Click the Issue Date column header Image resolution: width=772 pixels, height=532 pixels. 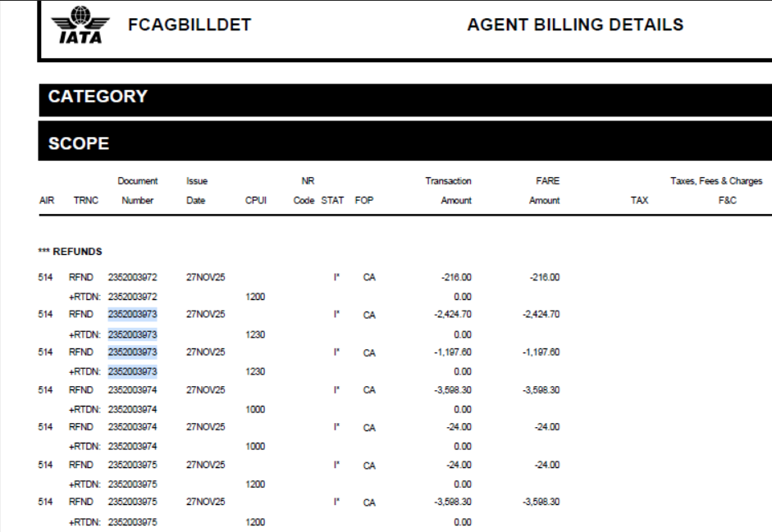(196, 190)
